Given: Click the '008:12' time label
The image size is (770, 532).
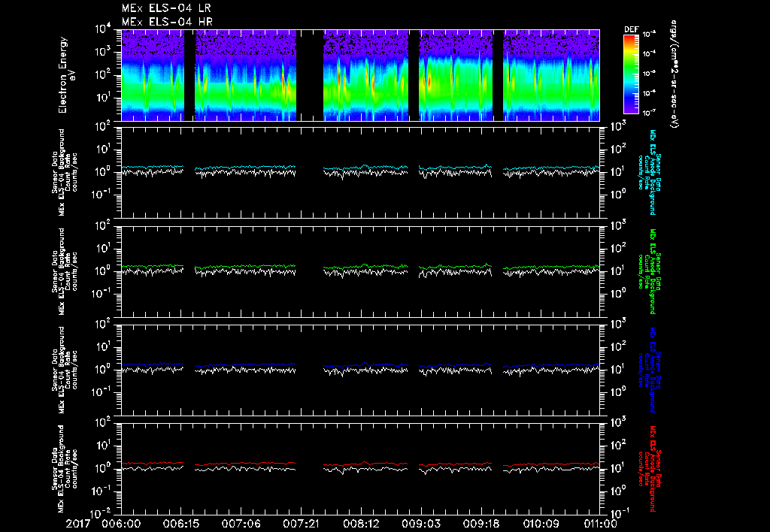Looking at the screenshot, I should click(x=361, y=524).
